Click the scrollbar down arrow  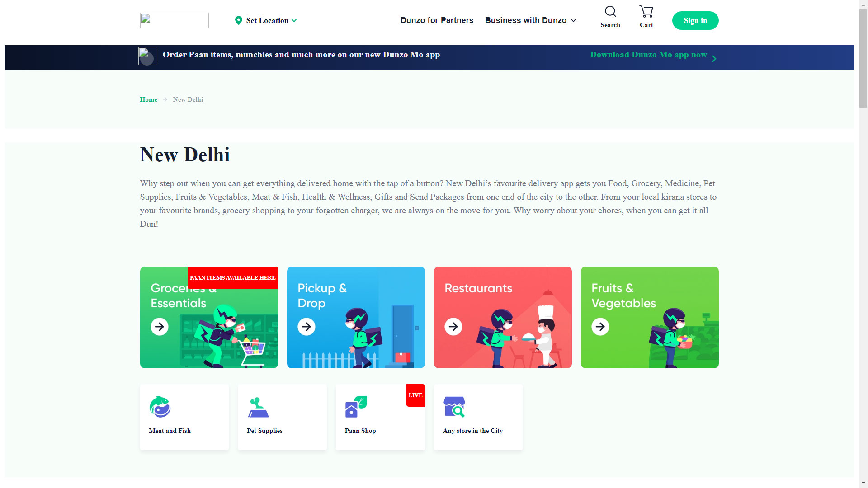pos(863,483)
